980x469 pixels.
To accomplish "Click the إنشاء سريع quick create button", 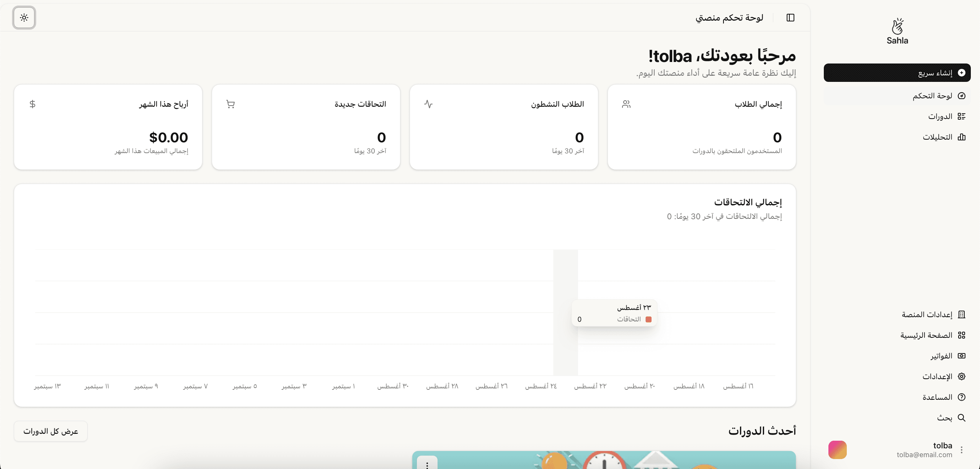I will pyautogui.click(x=897, y=73).
